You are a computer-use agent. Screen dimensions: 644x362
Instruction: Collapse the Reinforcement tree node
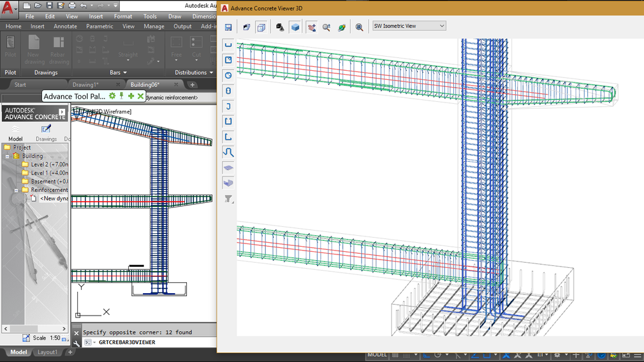click(16, 191)
